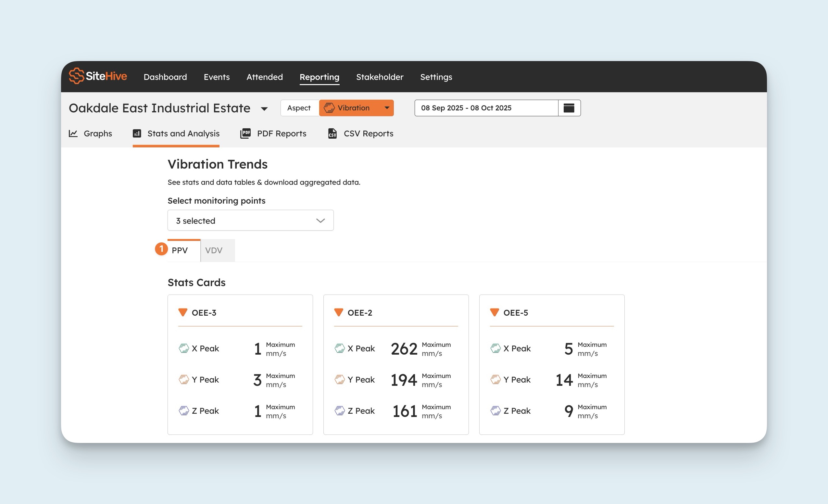Click the date range input field

pos(486,108)
